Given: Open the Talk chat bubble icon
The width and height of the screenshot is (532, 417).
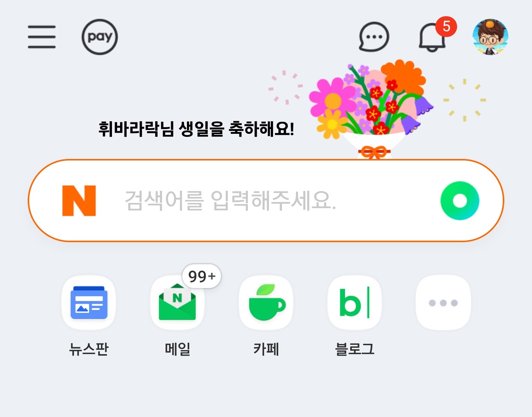Looking at the screenshot, I should tap(374, 37).
